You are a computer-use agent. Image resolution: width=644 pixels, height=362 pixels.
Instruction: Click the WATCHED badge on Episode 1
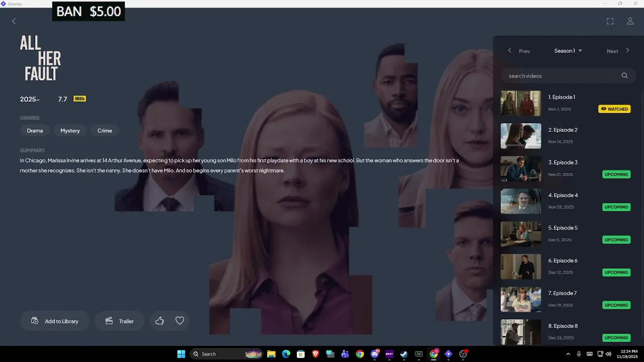[614, 109]
